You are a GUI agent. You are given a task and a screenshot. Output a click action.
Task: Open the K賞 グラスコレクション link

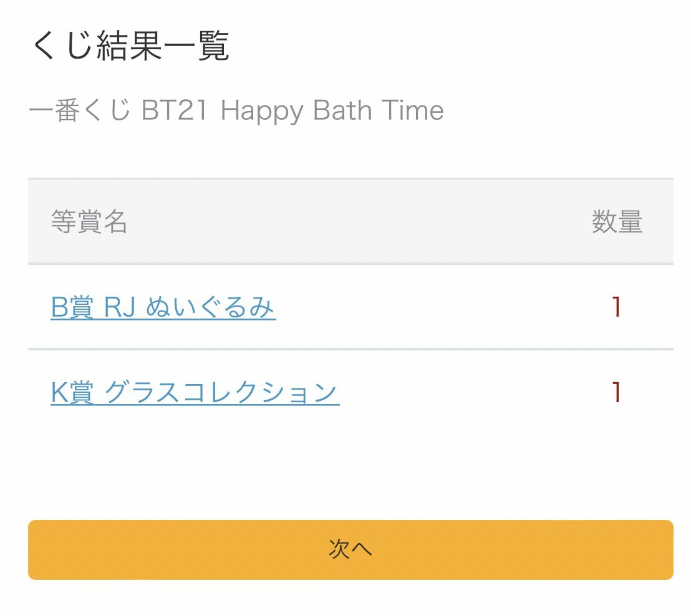195,393
